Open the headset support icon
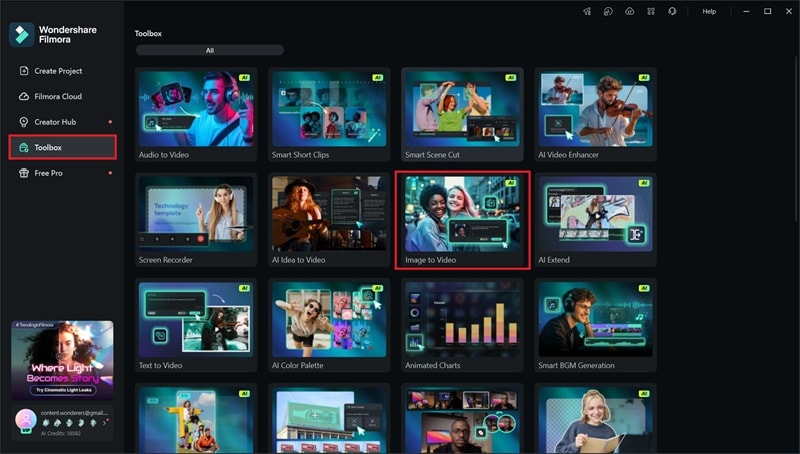 click(672, 11)
